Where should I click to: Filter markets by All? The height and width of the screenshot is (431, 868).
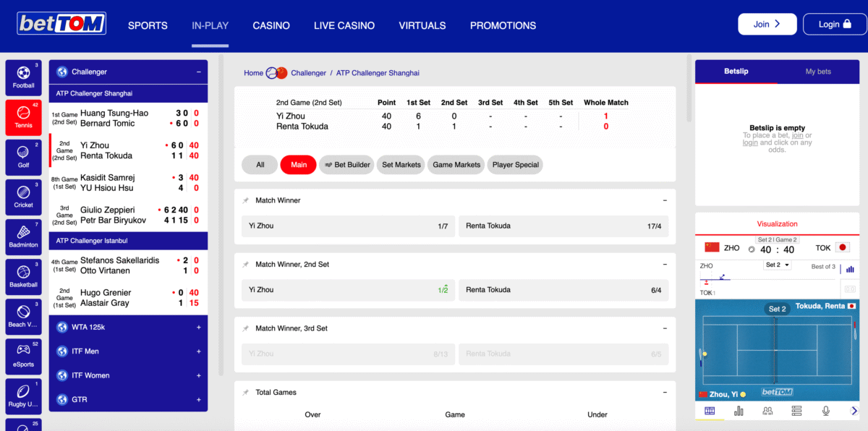pyautogui.click(x=260, y=165)
